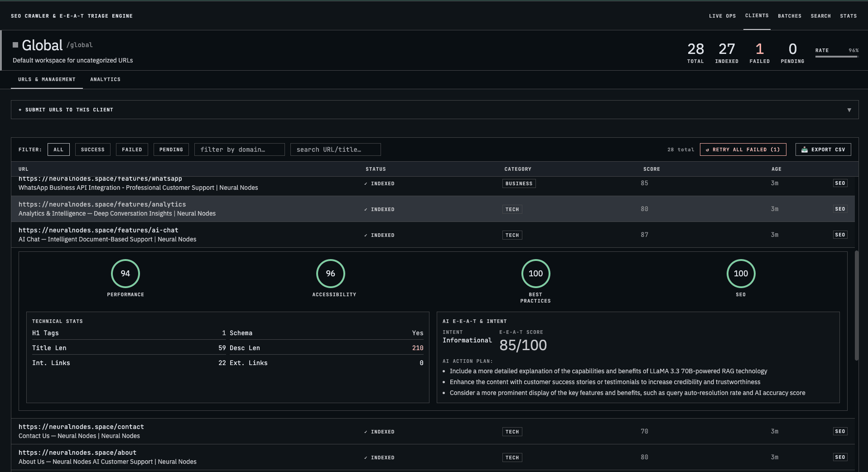
Task: Select the ALL filter
Action: click(58, 149)
